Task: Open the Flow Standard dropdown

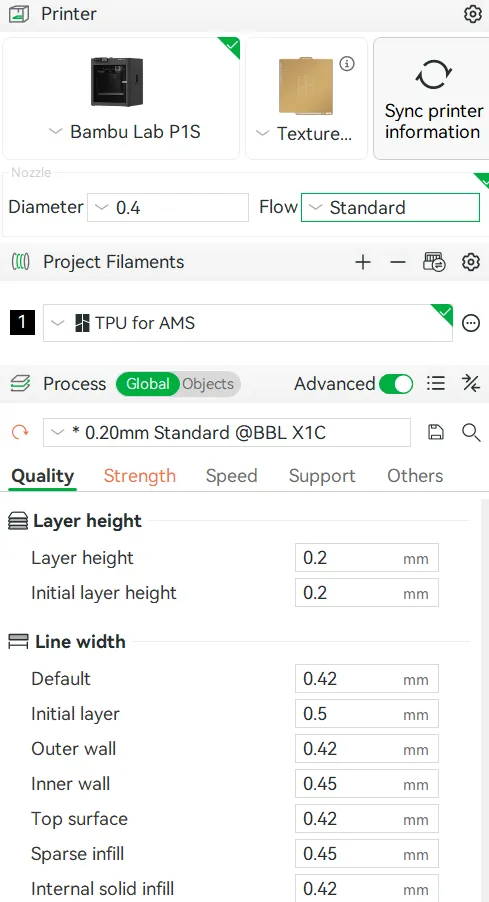Action: click(390, 208)
